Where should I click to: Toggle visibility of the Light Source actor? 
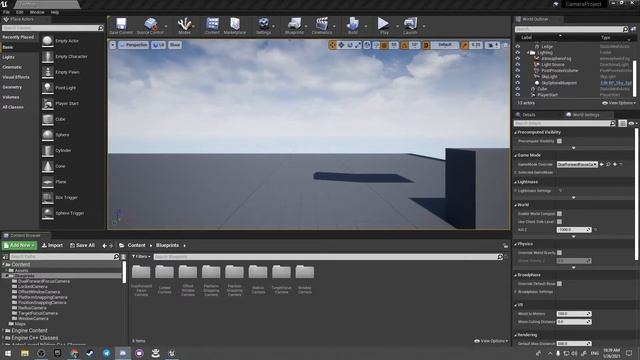click(x=518, y=64)
